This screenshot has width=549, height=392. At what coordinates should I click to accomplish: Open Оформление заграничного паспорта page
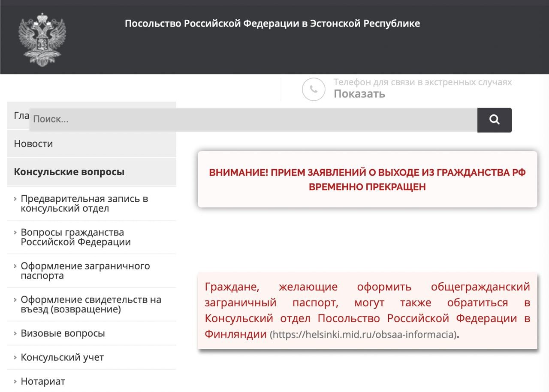[x=85, y=270]
